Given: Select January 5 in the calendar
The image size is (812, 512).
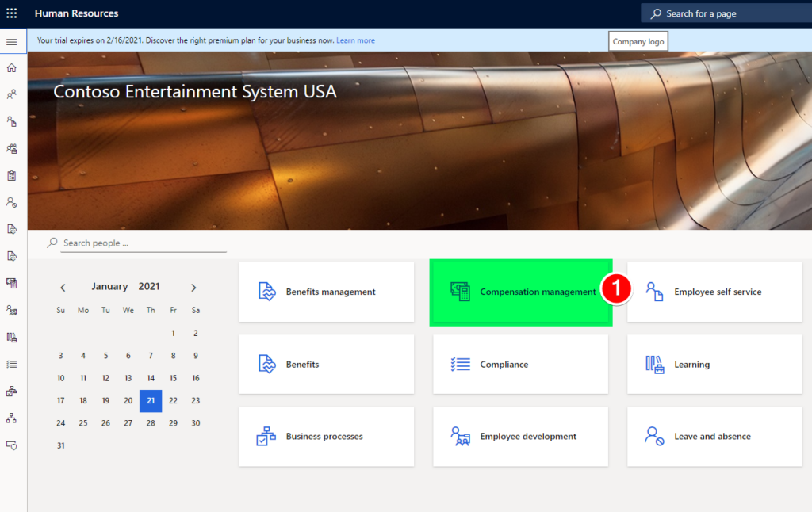Looking at the screenshot, I should (x=105, y=356).
